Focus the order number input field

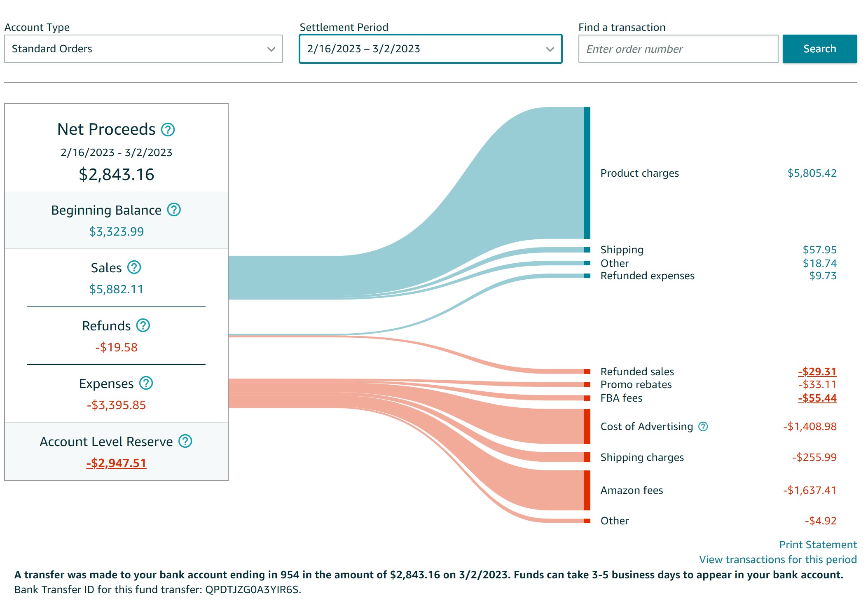click(x=678, y=49)
